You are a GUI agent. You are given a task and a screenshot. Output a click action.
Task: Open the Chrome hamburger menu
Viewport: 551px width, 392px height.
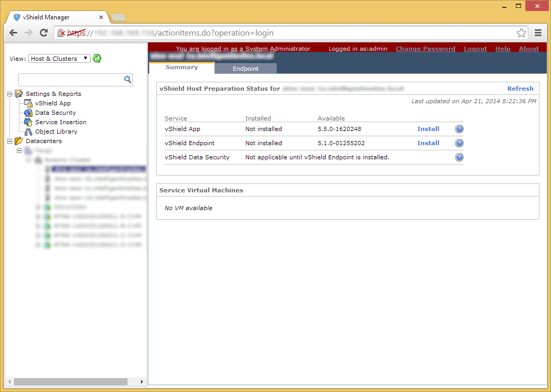tap(538, 32)
